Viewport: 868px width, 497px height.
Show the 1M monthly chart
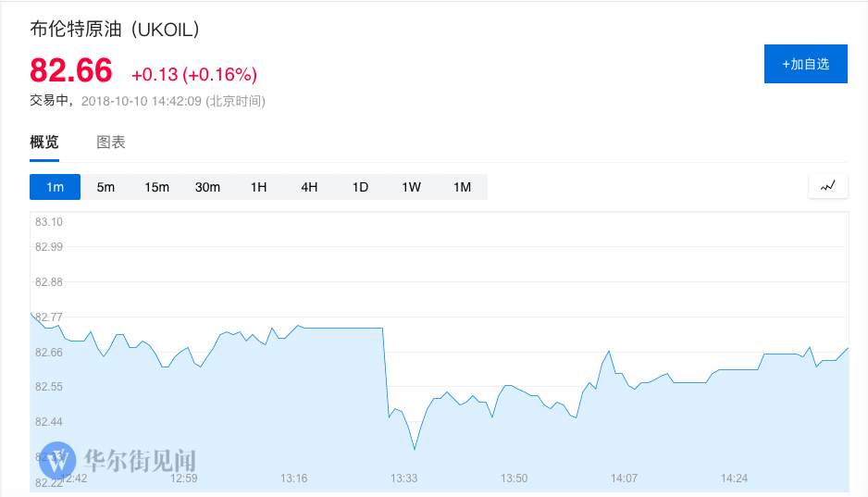point(463,187)
